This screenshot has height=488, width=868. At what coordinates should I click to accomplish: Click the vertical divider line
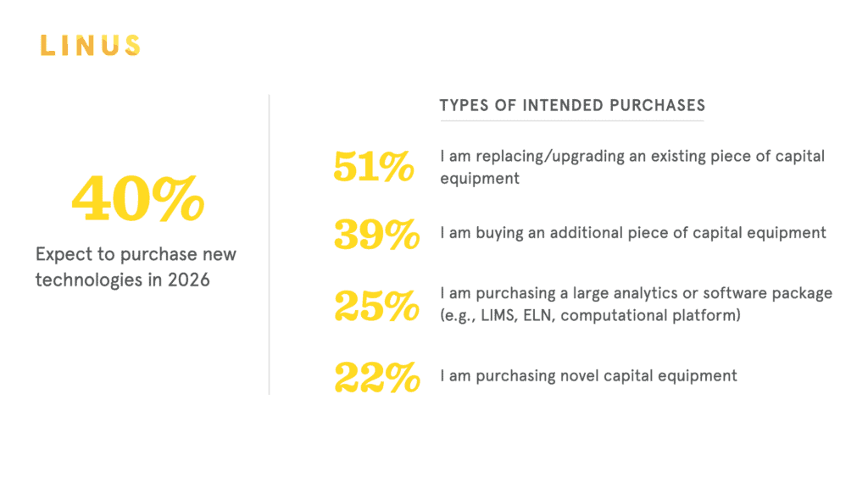tap(269, 244)
